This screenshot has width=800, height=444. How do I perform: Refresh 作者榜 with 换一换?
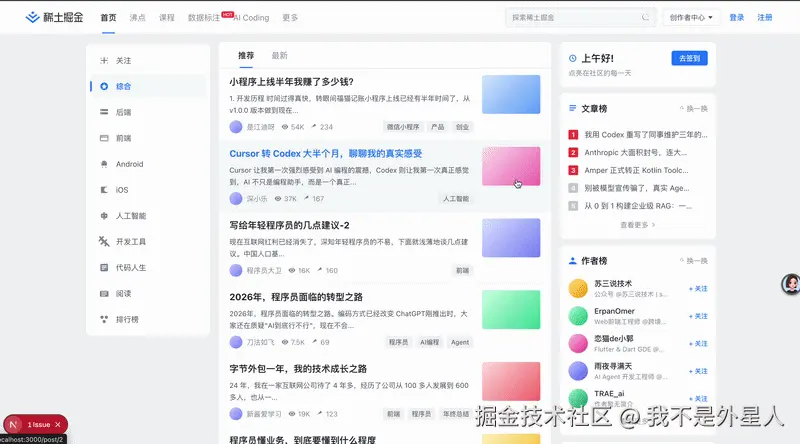693,261
